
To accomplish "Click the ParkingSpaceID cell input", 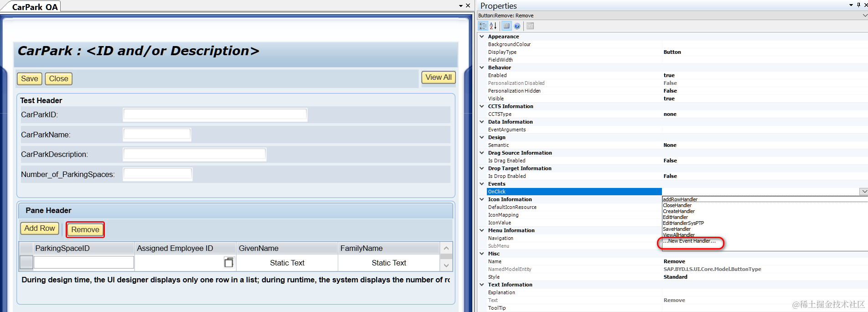I will pos(84,262).
